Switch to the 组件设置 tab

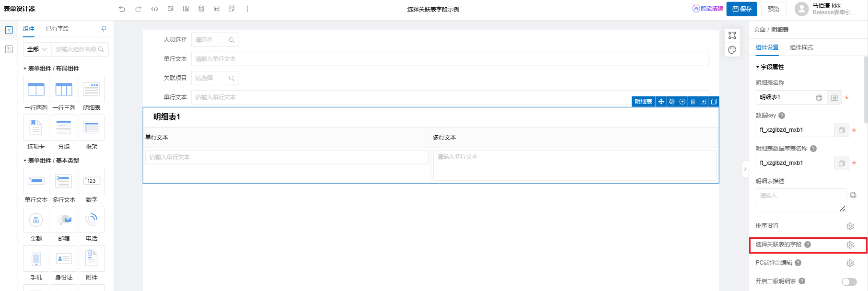[767, 47]
